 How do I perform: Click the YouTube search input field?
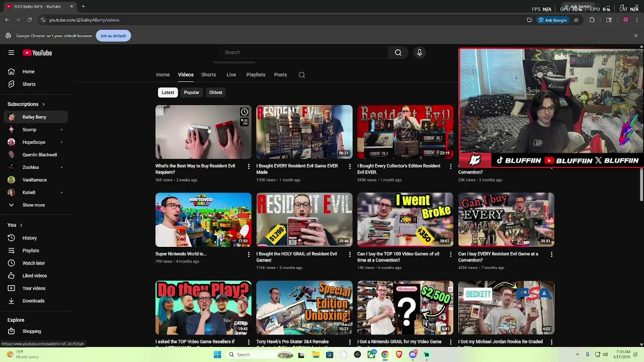[303, 52]
